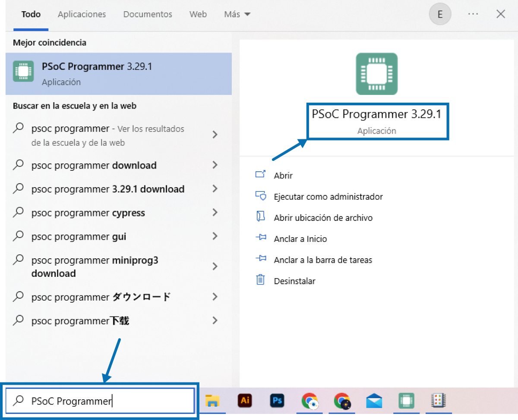The width and height of the screenshot is (518, 420).
Task: Click the open icon next to Abrir
Action: [x=260, y=175]
